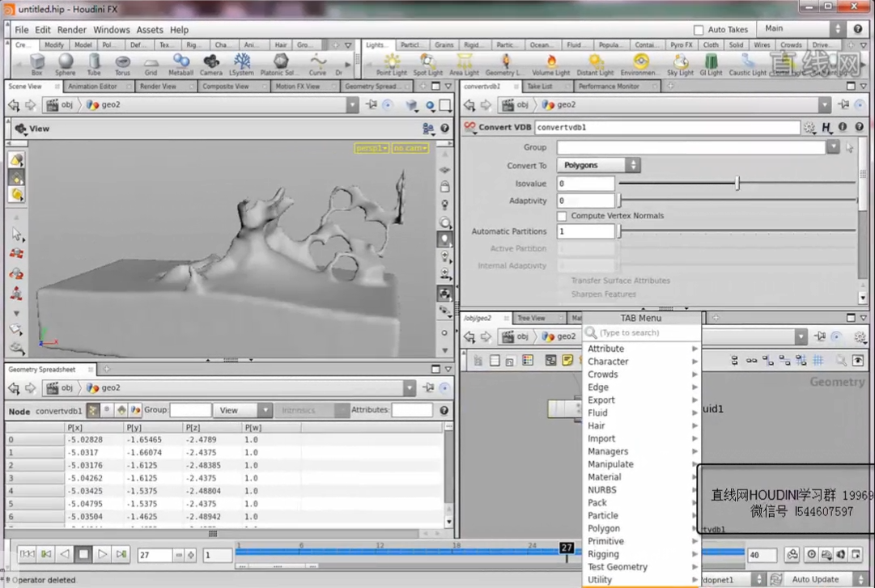This screenshot has width=875, height=588.
Task: Add an Area Light
Action: [x=465, y=64]
